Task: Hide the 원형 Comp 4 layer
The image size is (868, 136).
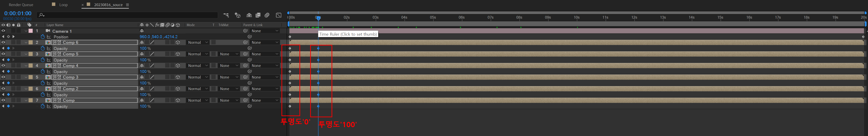Action: coord(3,65)
